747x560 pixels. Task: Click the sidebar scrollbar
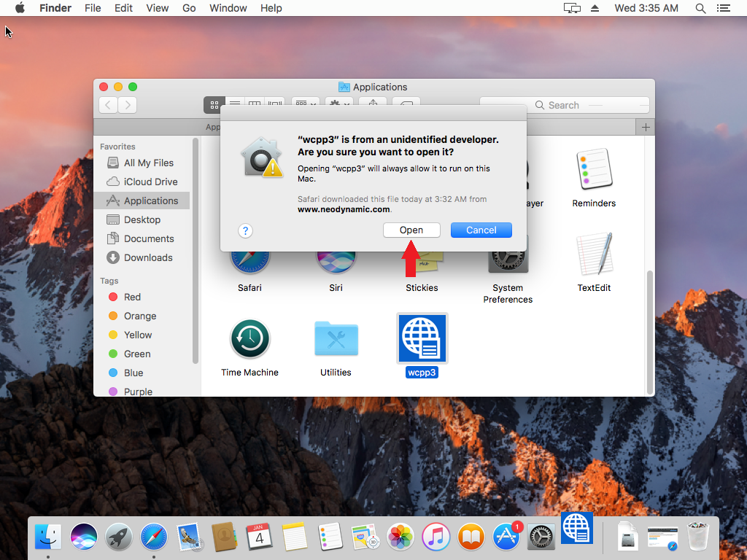[195, 251]
